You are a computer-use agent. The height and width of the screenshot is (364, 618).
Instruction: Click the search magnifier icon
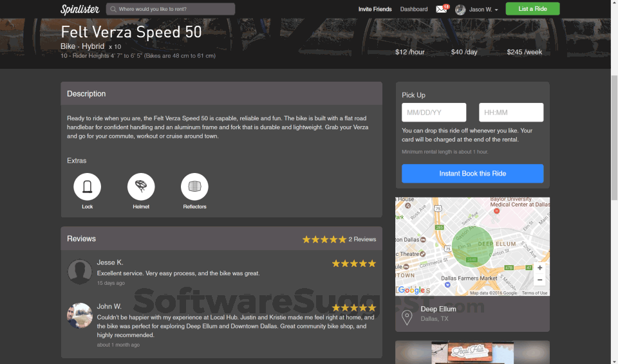point(113,9)
